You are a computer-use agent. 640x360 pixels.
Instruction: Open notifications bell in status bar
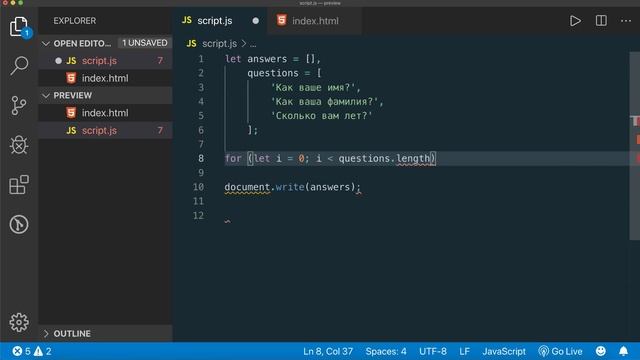pos(623,351)
